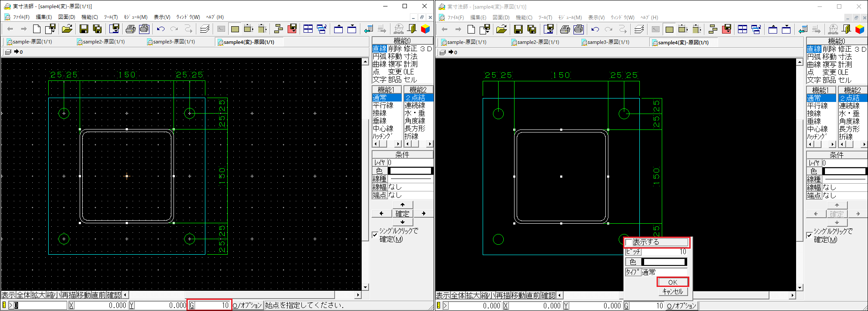This screenshot has height=311, width=868.
Task: Click the printer icon in right window toolbar
Action: tap(565, 29)
